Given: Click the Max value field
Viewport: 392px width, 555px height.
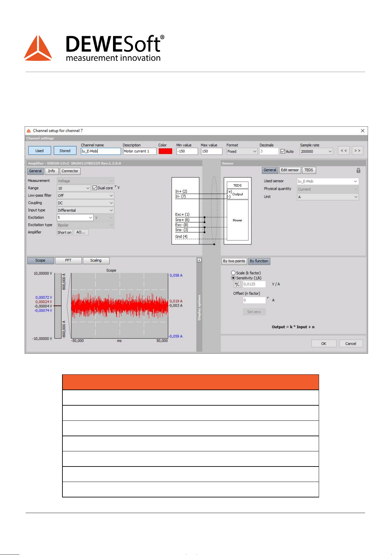Looking at the screenshot, I should click(212, 151).
